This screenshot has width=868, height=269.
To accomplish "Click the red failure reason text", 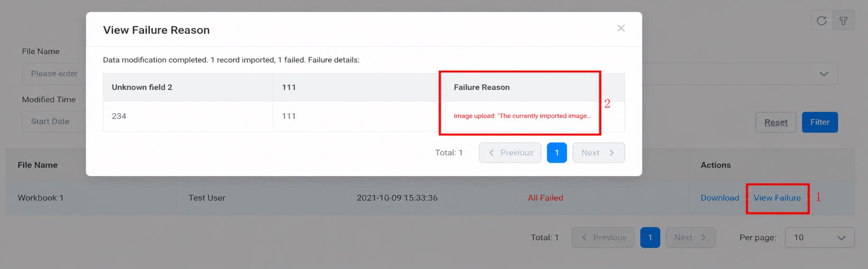I will pos(522,116).
